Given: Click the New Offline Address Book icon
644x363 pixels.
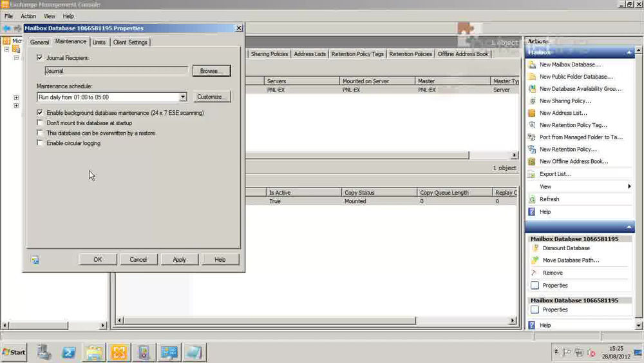Looking at the screenshot, I should (x=532, y=161).
